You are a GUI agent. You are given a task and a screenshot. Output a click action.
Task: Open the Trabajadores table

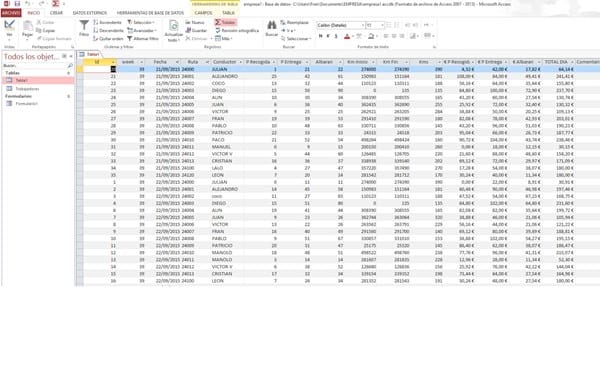38,89
